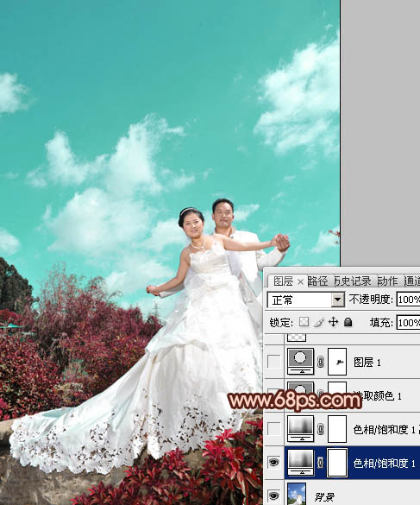This screenshot has width=420, height=505.
Task: Select the 选取颜色 1 layer name
Action: [378, 396]
